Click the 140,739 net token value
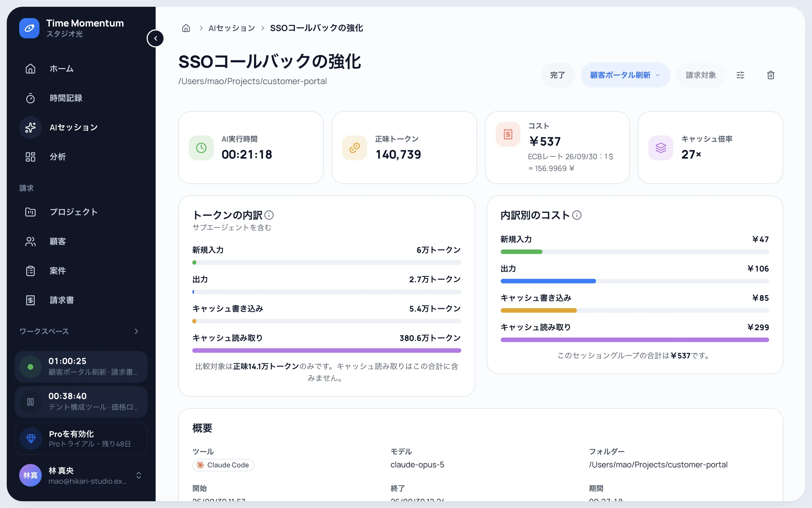This screenshot has height=508, width=812. tap(398, 155)
